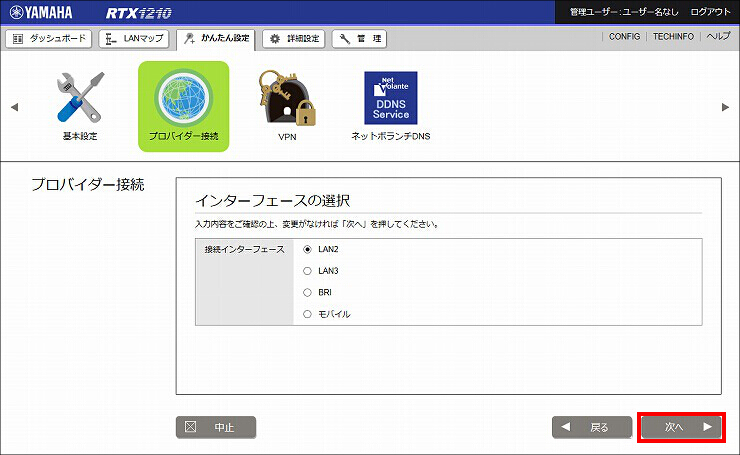Proceed with the 次へ button

pyautogui.click(x=681, y=427)
